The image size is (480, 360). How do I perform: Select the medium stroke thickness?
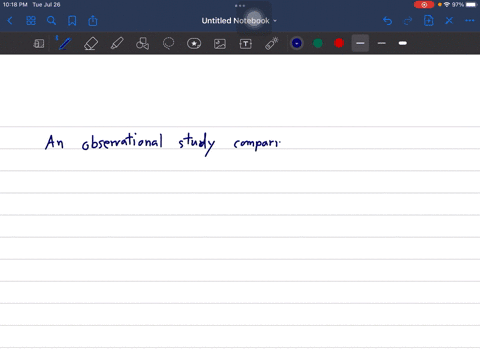click(x=360, y=43)
